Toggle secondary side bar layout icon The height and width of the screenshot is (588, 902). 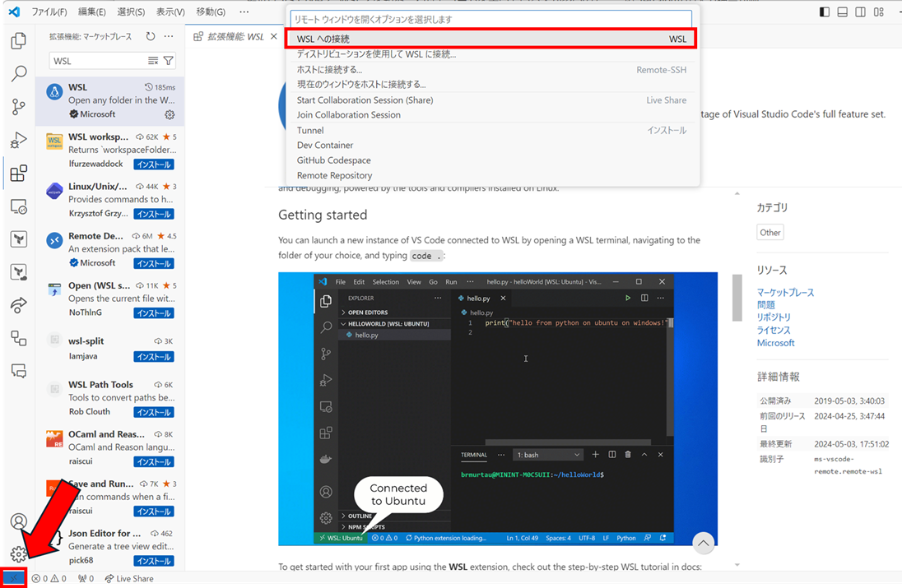point(861,12)
